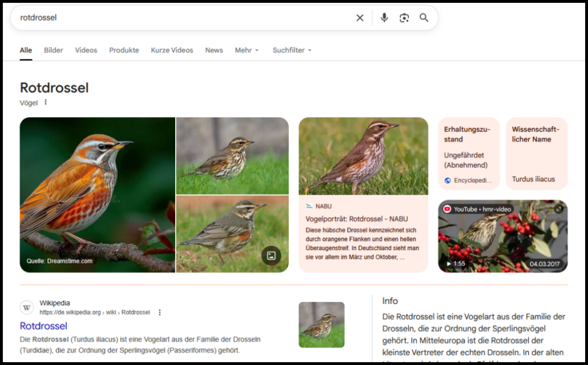Screen dimensions: 588x365
Task: Click the Encyclopedia source globe icon
Action: tap(448, 180)
